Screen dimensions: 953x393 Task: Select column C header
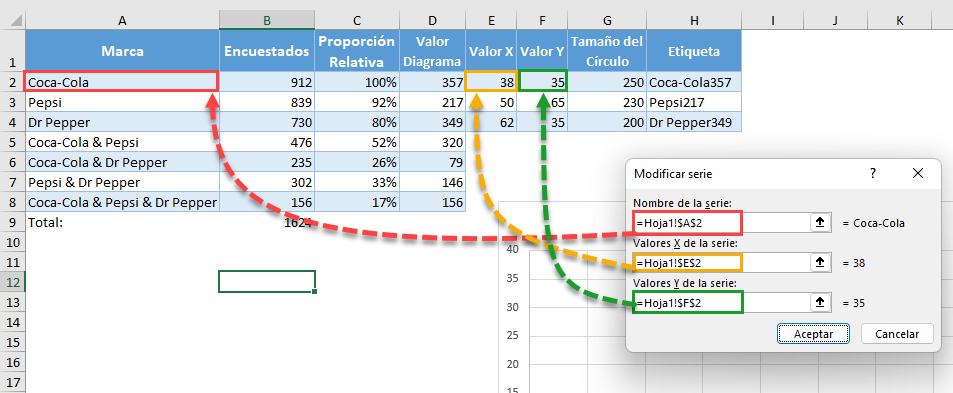(357, 21)
